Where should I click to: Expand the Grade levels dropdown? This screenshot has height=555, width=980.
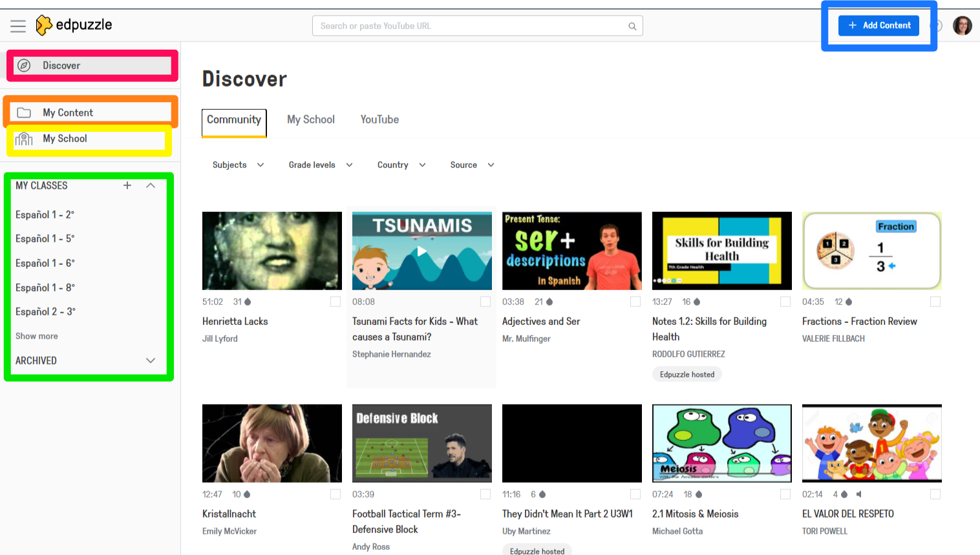[321, 165]
